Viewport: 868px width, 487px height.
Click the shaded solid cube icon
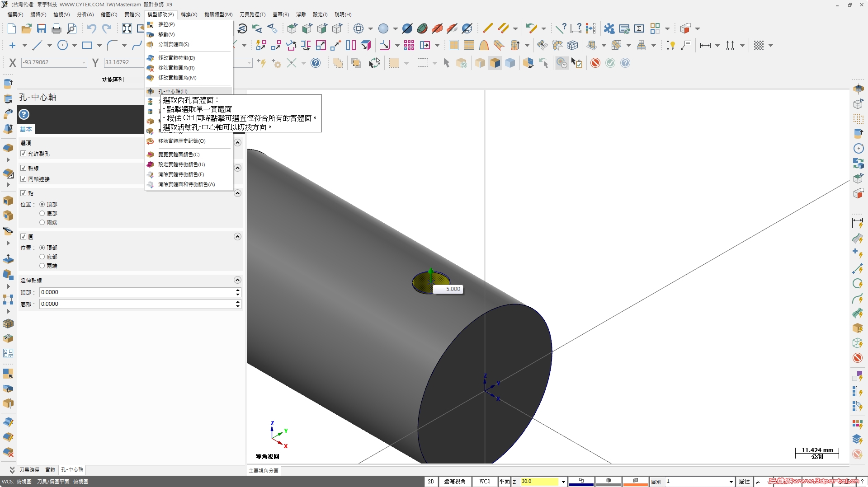pyautogui.click(x=495, y=63)
